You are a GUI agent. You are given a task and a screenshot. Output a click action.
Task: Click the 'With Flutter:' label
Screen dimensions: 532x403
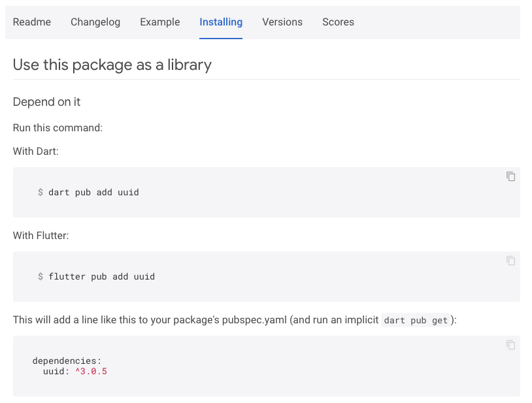[x=41, y=236]
